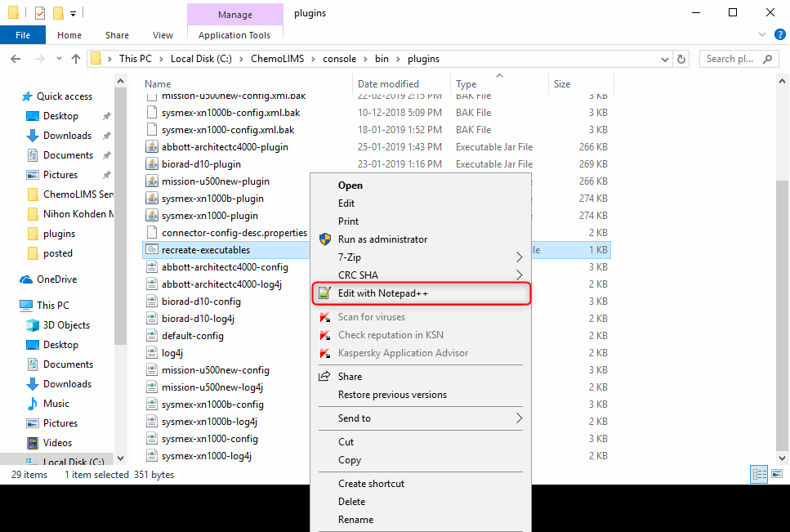Viewport: 790px width, 532px height.
Task: Expand the 7-Zip submenu
Action: coord(519,257)
